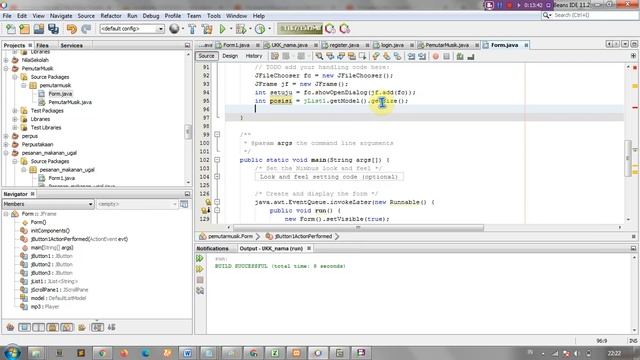The image size is (640, 360).
Task: Run the project with the green play icon
Action: tap(222, 29)
